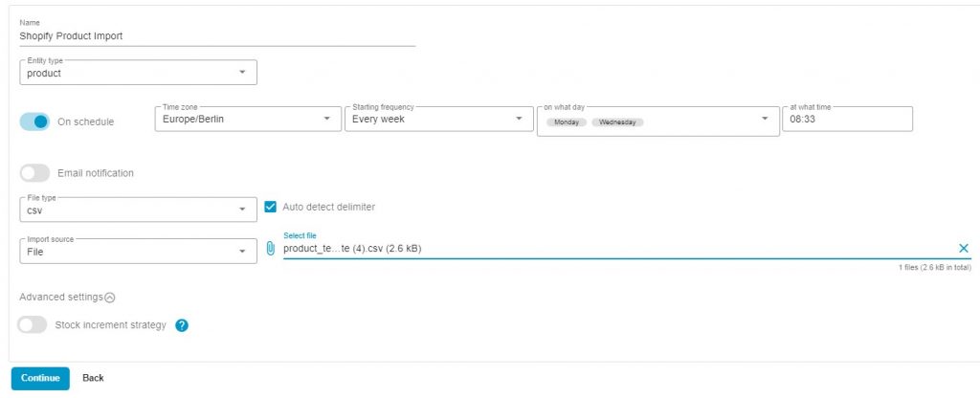Viewport: 980px width, 398px height.
Task: Click the Continue button
Action: [x=40, y=378]
